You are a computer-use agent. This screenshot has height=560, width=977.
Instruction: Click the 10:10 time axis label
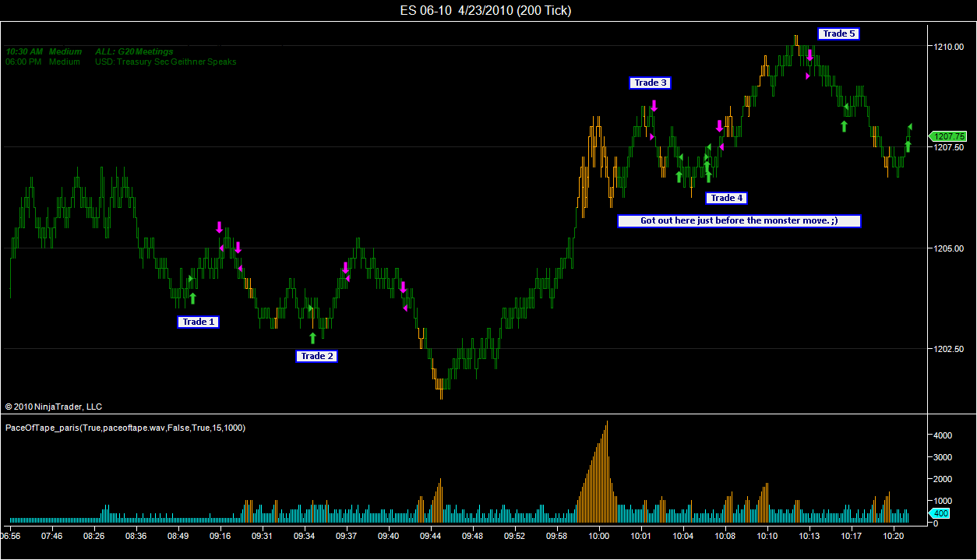point(767,536)
